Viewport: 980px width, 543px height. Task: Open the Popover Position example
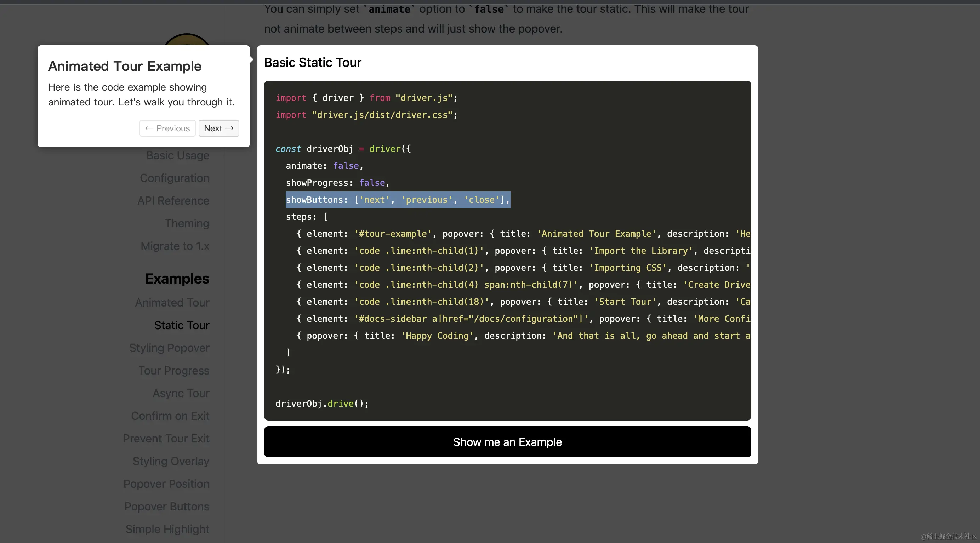pyautogui.click(x=166, y=484)
